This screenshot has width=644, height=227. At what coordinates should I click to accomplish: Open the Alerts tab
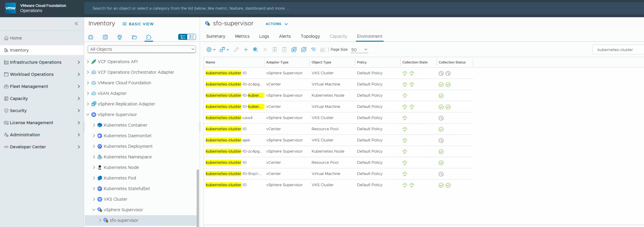[285, 36]
